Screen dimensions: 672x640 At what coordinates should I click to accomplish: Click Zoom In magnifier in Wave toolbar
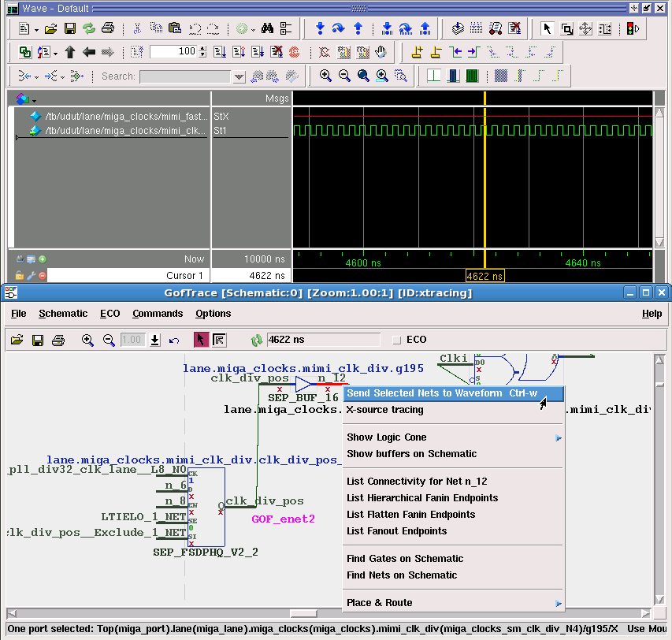click(x=325, y=76)
